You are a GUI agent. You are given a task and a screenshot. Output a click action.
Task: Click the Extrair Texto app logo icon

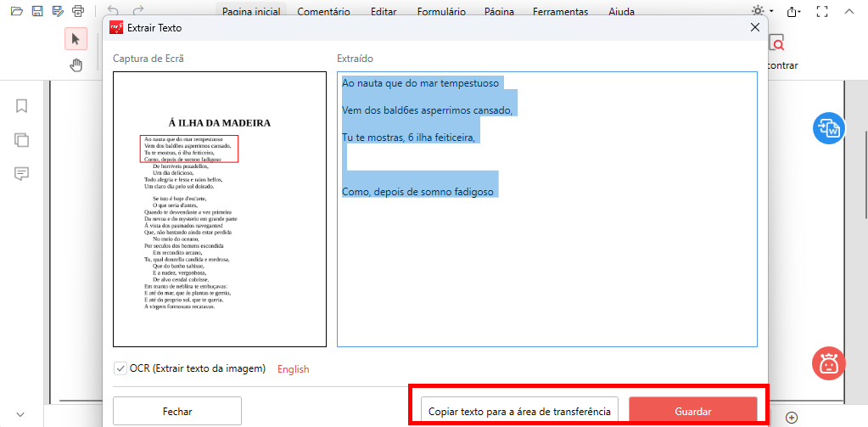116,27
